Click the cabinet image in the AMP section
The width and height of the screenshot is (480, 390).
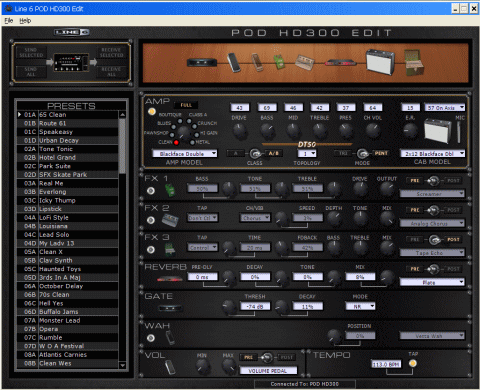pos(438,131)
